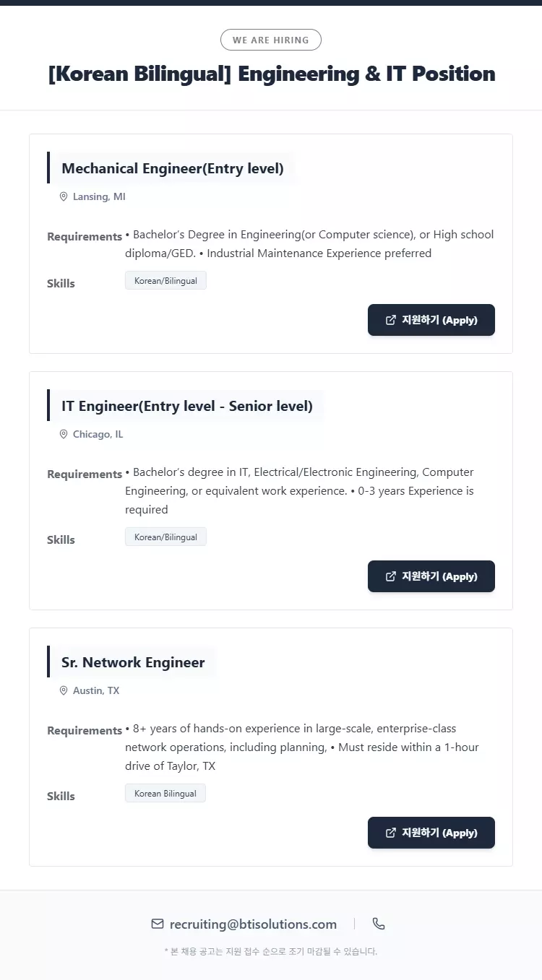Open the recruiting@btisolutions.com email link
Screen dimensions: 542x980
pos(253,924)
